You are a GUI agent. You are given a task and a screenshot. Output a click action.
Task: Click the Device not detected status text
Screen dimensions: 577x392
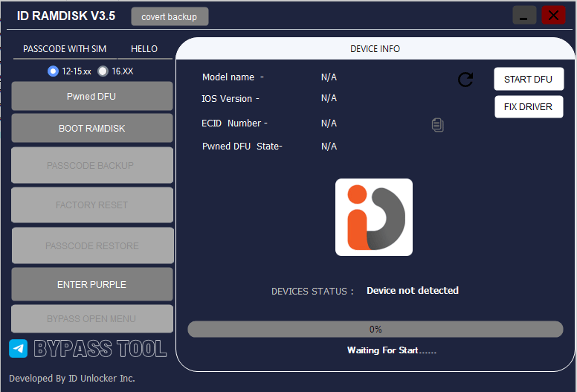coord(413,290)
